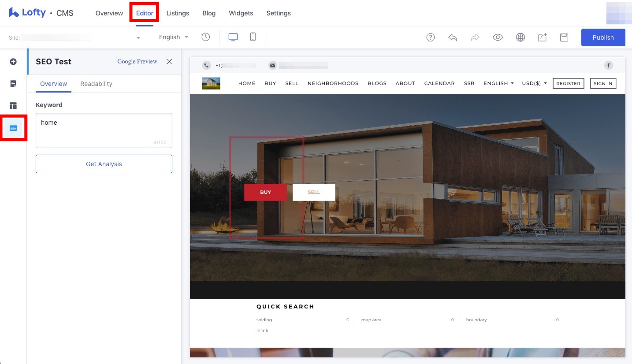Click the house site logo thumbnail
Screen dimensions: 632x364
click(211, 83)
